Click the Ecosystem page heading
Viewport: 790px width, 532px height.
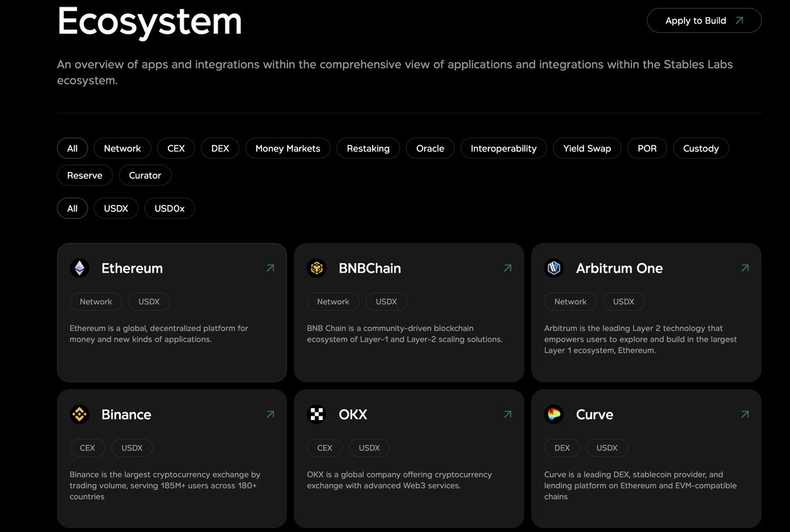click(150, 22)
